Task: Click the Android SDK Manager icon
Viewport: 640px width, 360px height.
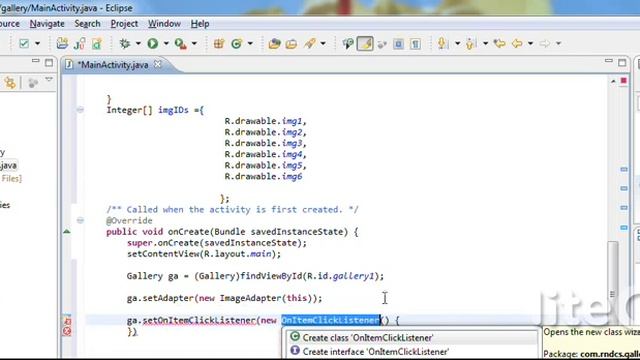Action: coord(62,43)
